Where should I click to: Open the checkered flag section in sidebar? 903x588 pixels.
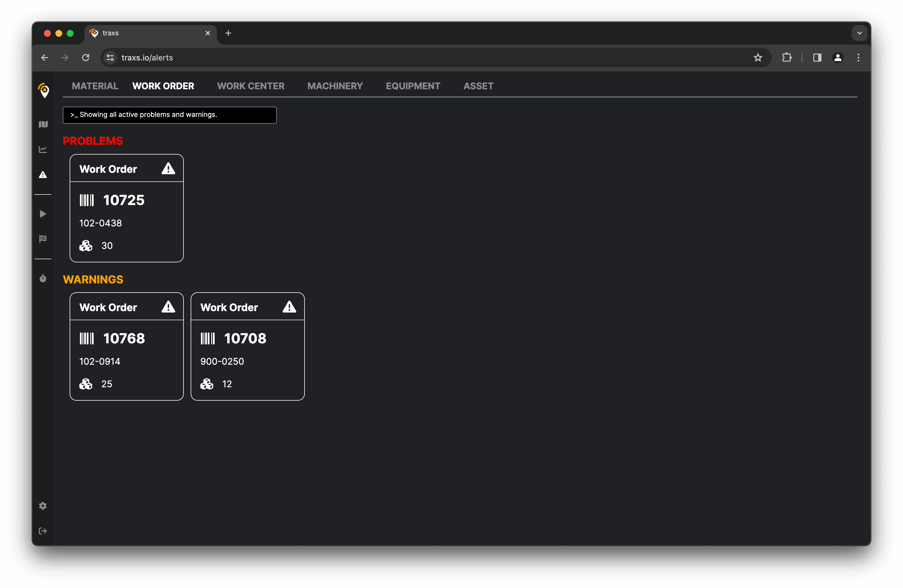coord(43,238)
